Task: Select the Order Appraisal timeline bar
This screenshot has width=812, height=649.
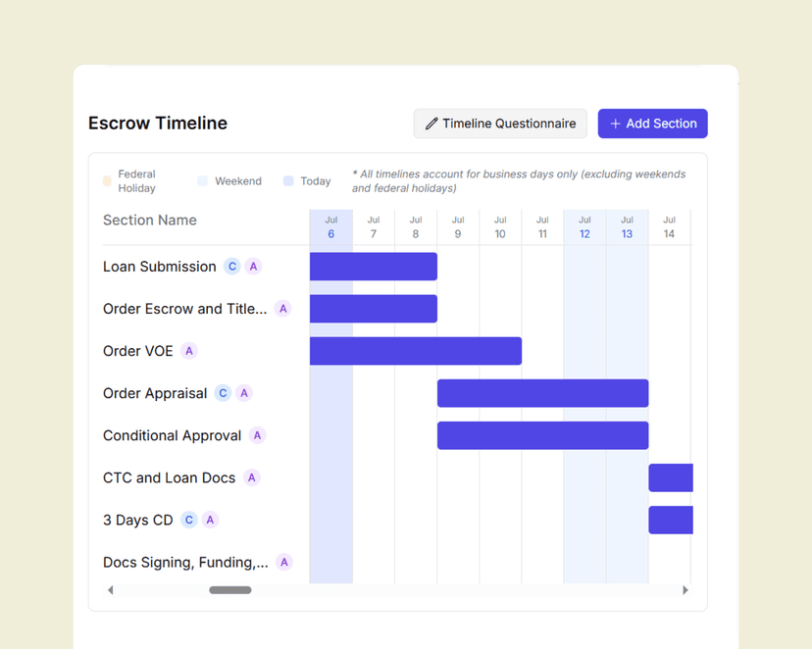Action: pos(542,393)
